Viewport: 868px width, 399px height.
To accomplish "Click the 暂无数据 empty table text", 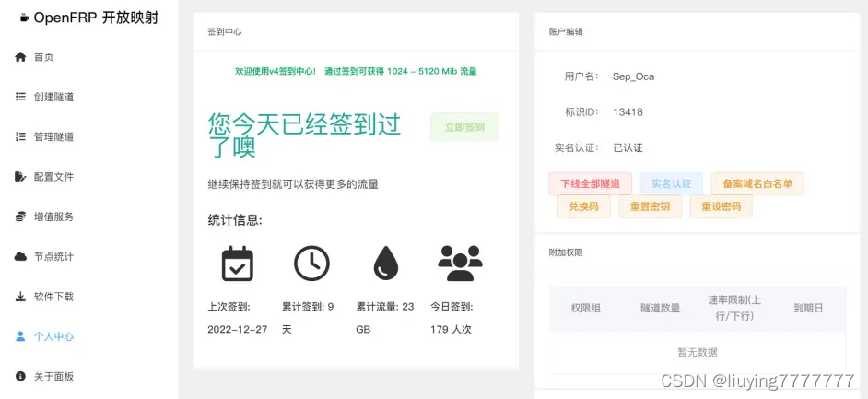I will [698, 352].
